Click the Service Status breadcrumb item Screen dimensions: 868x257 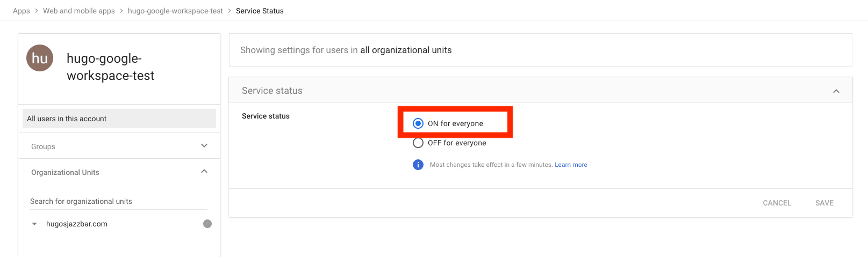(260, 11)
